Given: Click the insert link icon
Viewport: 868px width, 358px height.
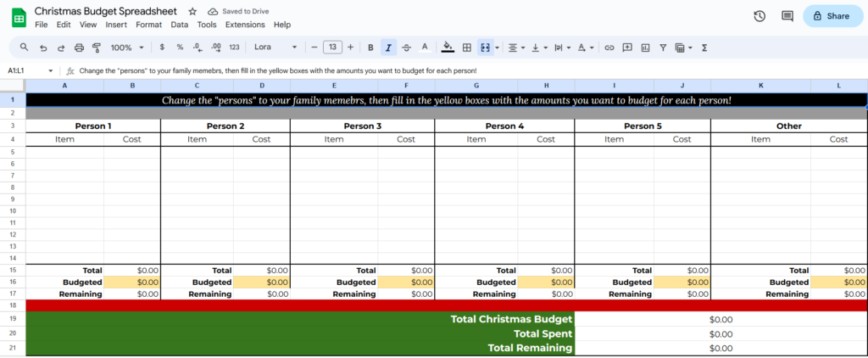Looking at the screenshot, I should [x=609, y=48].
